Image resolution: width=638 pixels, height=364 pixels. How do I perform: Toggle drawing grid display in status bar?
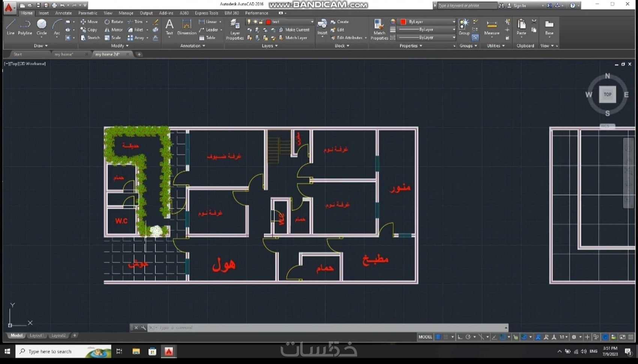(438, 337)
